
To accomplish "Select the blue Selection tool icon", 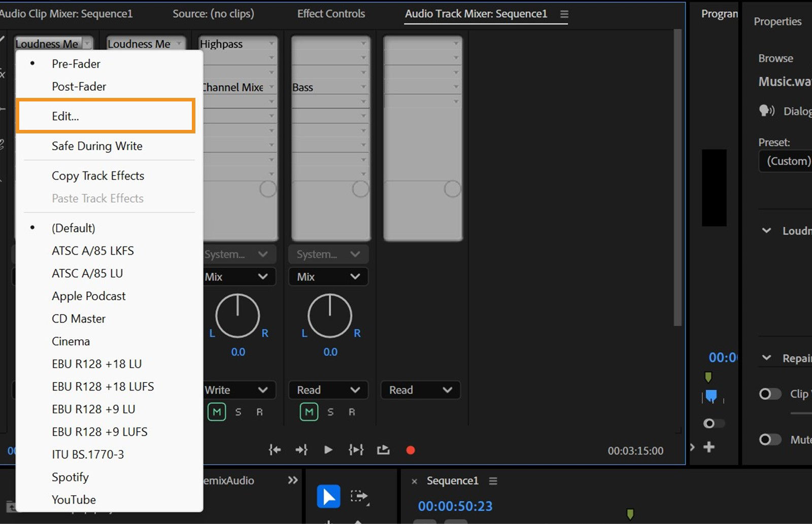I will point(328,496).
